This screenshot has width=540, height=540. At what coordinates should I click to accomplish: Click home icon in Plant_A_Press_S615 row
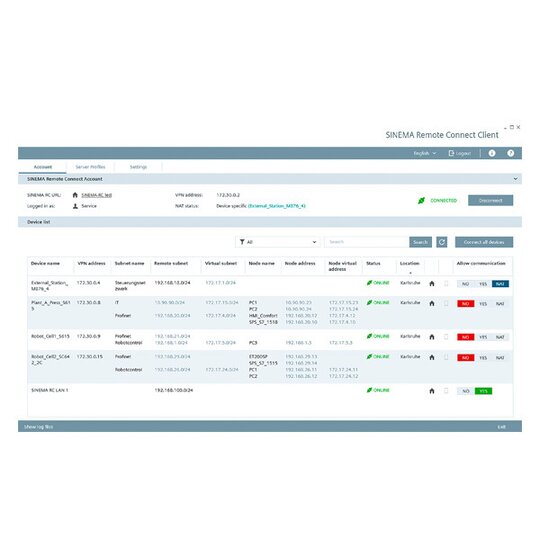(x=432, y=303)
